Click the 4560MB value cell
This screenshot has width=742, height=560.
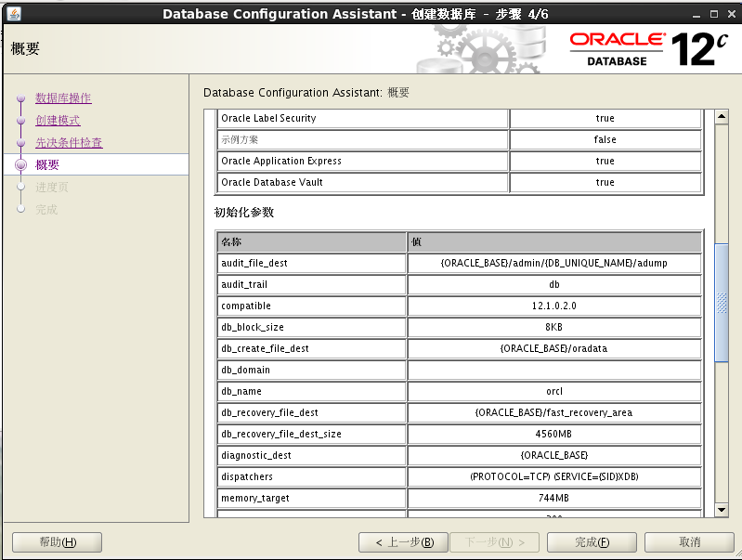click(554, 434)
